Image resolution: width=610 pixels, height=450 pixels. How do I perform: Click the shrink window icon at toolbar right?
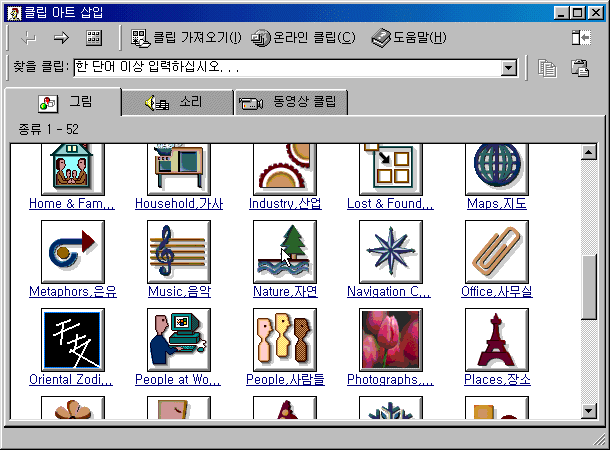[x=581, y=38]
